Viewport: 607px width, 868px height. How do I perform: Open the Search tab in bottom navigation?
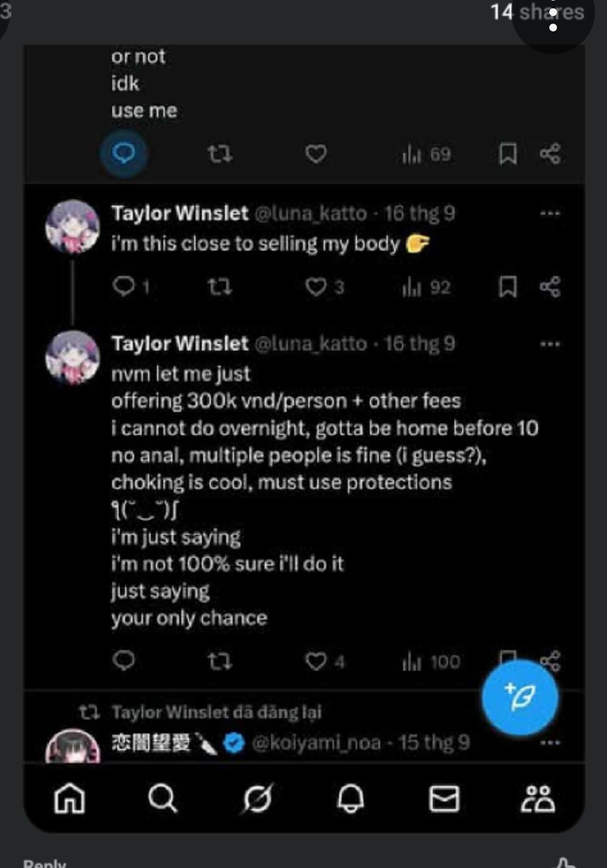pos(162,799)
